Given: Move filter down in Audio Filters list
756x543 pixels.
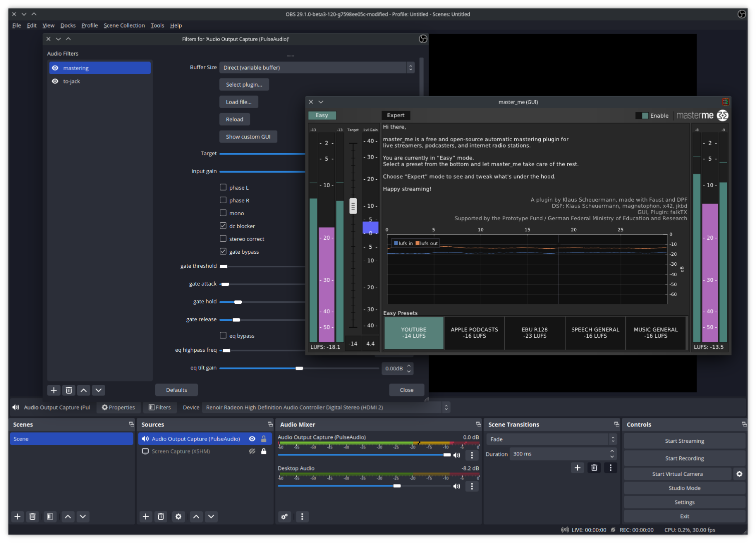Looking at the screenshot, I should click(99, 390).
